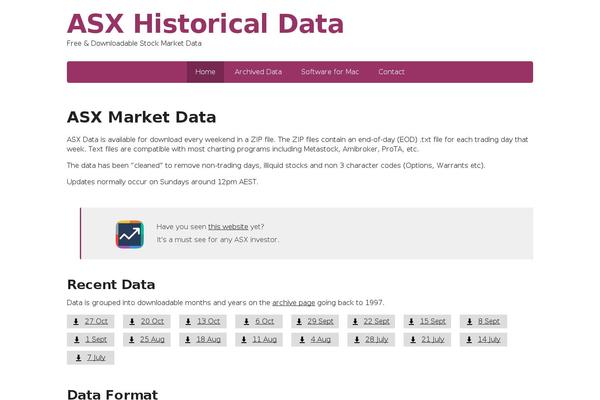The image size is (600, 400).
Task: Download the 7 July data file
Action: coord(91,358)
